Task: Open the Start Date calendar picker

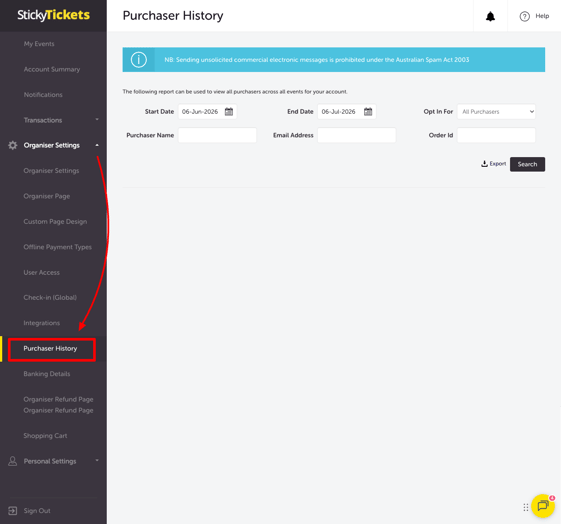Action: coord(229,112)
